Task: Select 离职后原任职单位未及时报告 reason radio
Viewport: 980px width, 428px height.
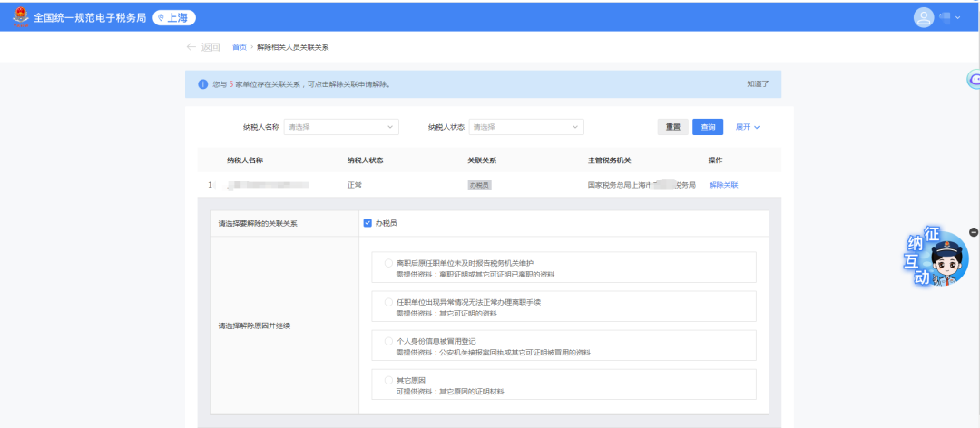Action: 389,263
